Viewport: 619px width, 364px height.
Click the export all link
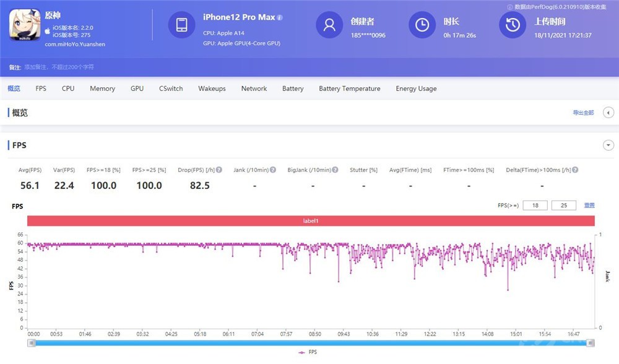(583, 113)
